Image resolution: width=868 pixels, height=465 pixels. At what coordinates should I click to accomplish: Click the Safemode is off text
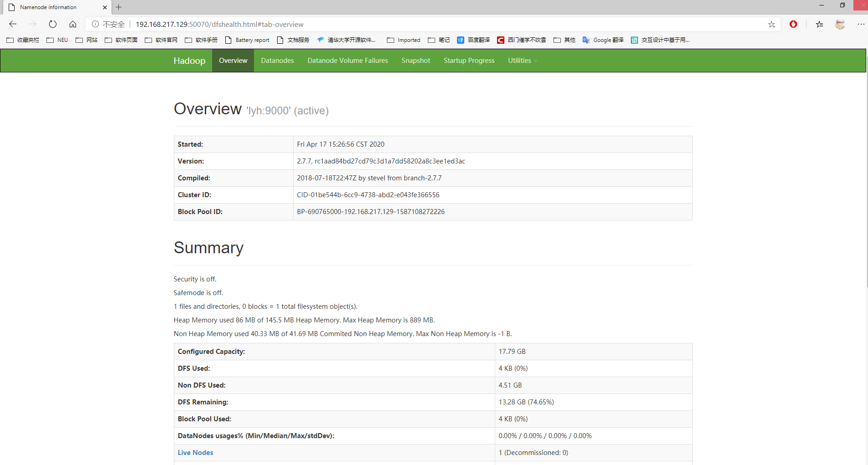point(198,293)
